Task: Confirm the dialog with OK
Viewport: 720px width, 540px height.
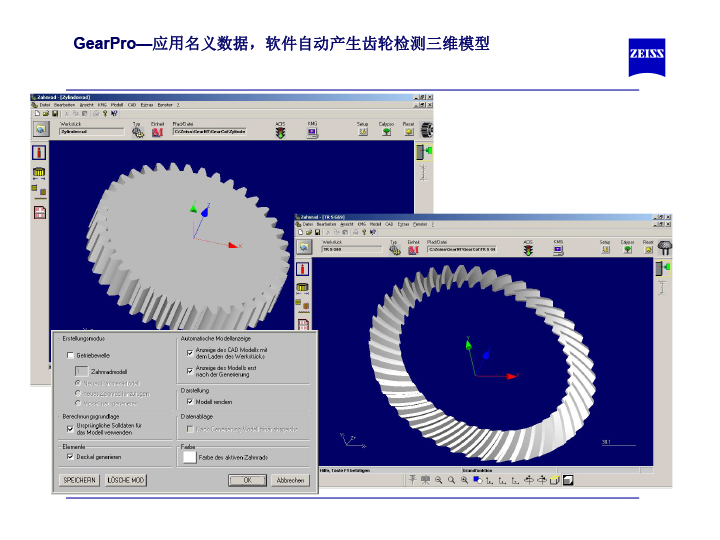Action: coord(246,481)
